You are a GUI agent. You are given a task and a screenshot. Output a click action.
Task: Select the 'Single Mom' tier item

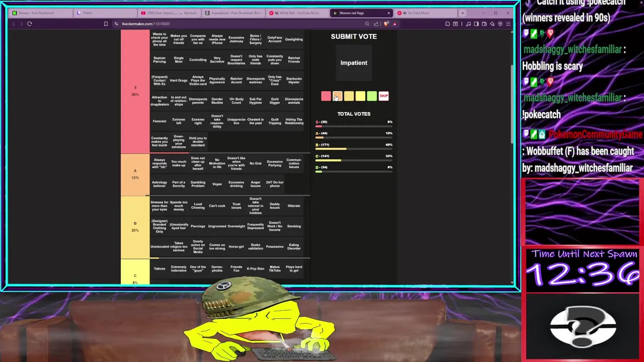pyautogui.click(x=179, y=60)
